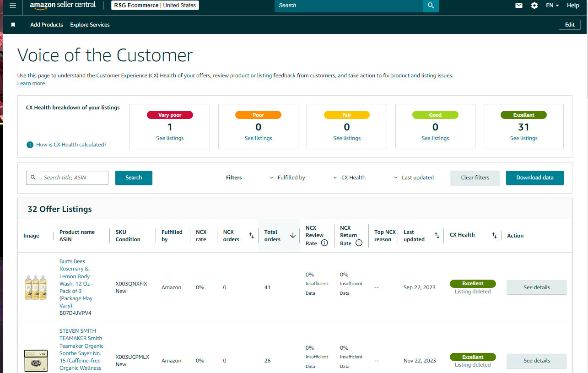The image size is (588, 373).
Task: Click total orders value 26
Action: pos(267,361)
